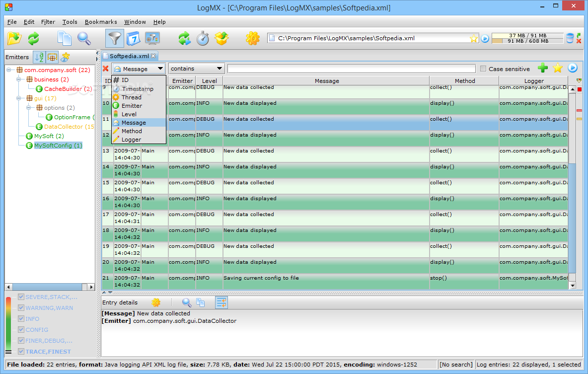Uncheck the WARNING,WARN level checkbox
This screenshot has height=374, width=588.
tap(21, 307)
